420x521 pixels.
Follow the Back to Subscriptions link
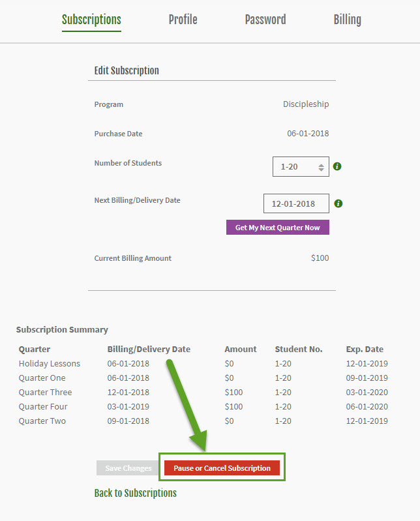135,493
